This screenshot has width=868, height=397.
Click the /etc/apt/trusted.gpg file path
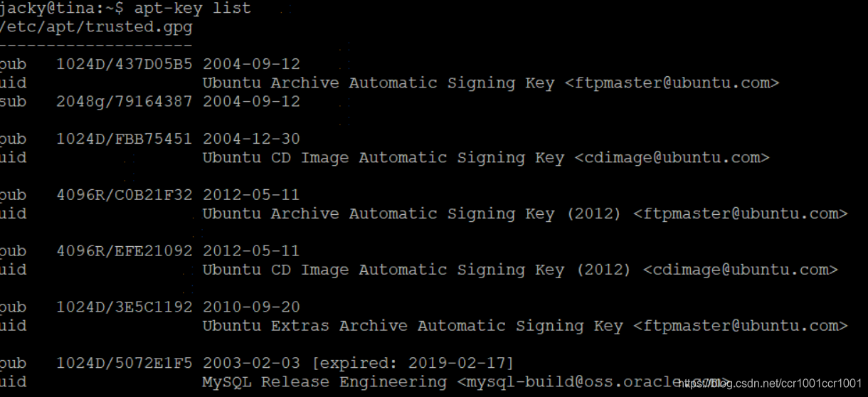(96, 28)
